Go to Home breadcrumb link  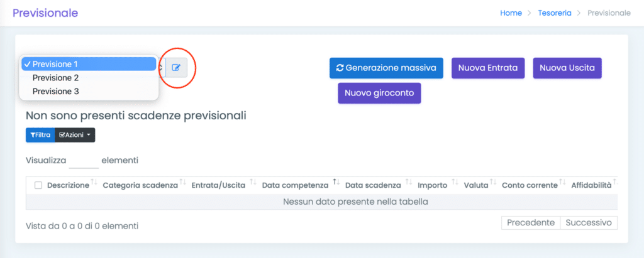tap(511, 13)
